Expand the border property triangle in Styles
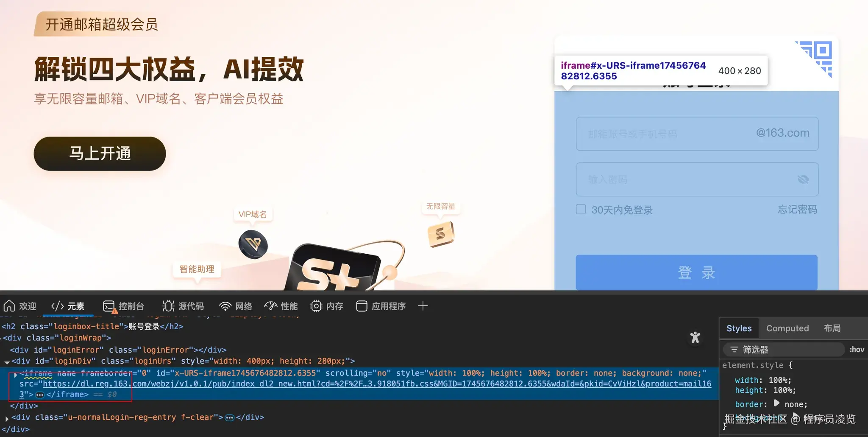Screen dimensions: 868x437 [776, 403]
